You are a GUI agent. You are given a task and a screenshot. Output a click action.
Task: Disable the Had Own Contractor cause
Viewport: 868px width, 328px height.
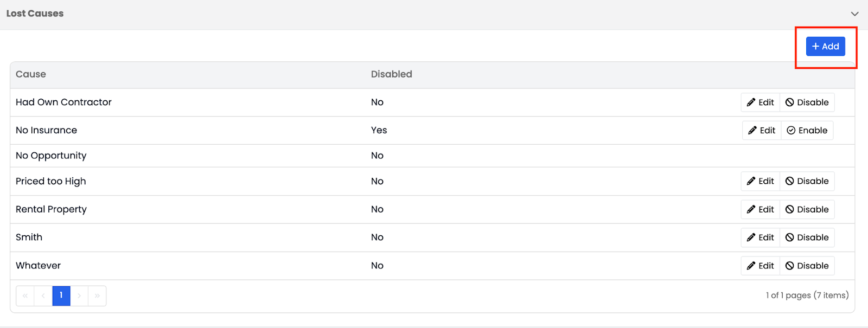pyautogui.click(x=807, y=102)
